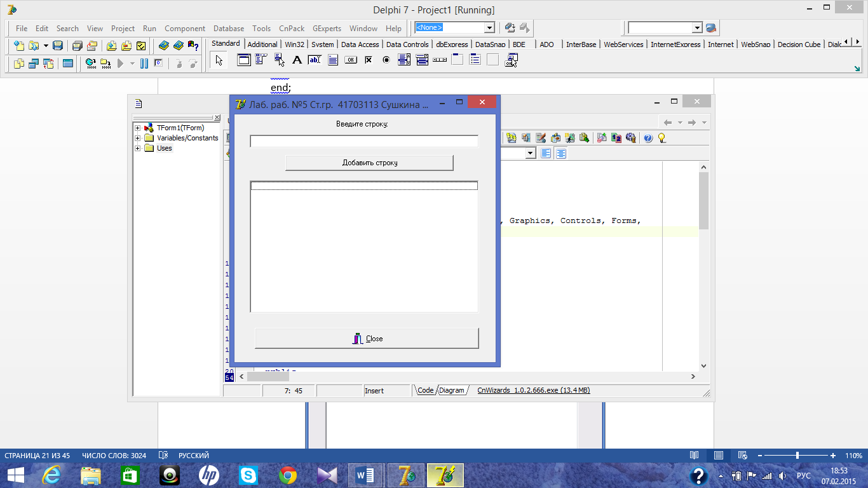The image size is (868, 488).
Task: Click the View Form toolbar icon
Action: click(34, 64)
